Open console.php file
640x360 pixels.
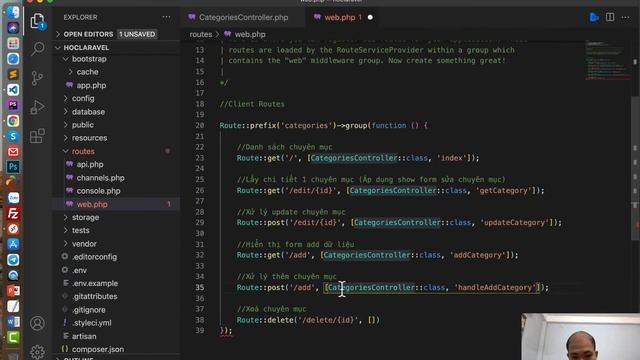click(x=98, y=191)
